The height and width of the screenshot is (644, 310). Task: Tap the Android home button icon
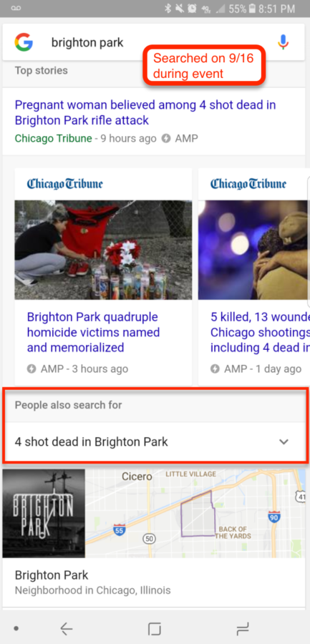coord(155,629)
